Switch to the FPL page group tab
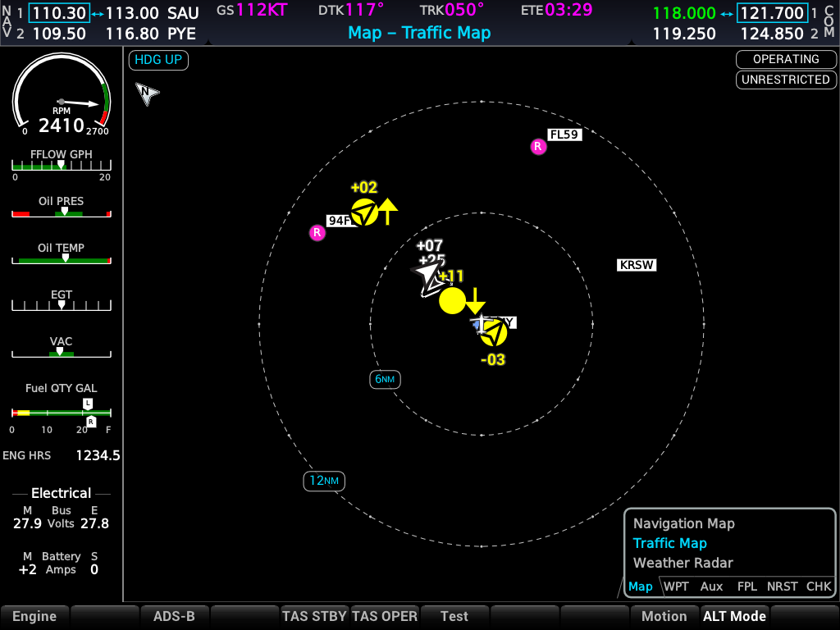The width and height of the screenshot is (840, 630). click(746, 587)
